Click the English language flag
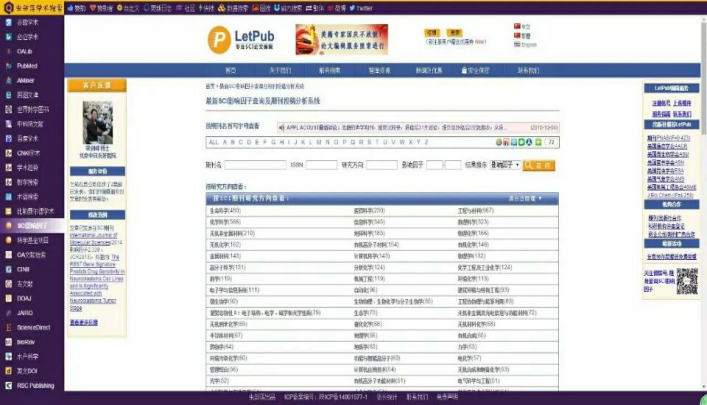This screenshot has width=707, height=405. click(517, 44)
